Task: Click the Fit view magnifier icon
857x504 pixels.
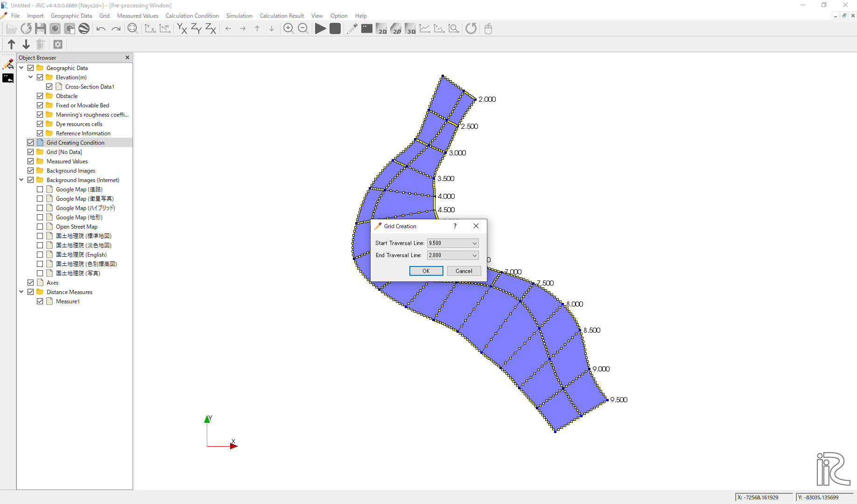Action: coord(133,29)
